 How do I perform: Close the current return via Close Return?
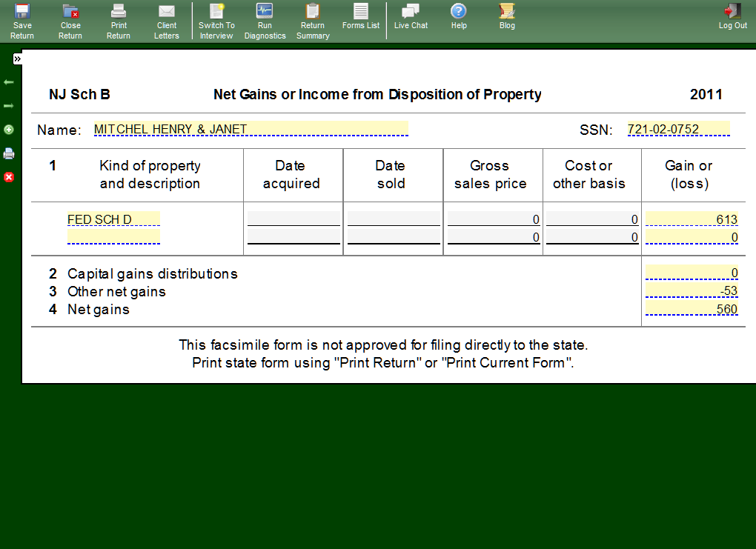(70, 20)
